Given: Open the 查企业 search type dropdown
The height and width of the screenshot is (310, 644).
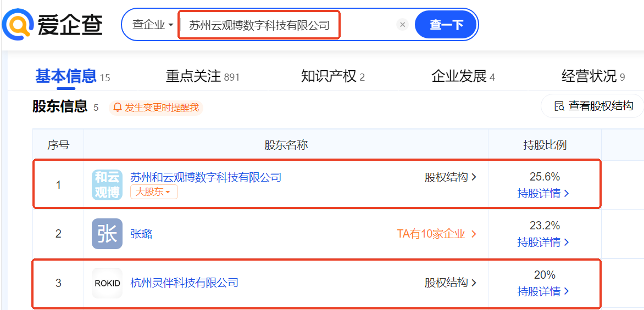Looking at the screenshot, I should (153, 25).
